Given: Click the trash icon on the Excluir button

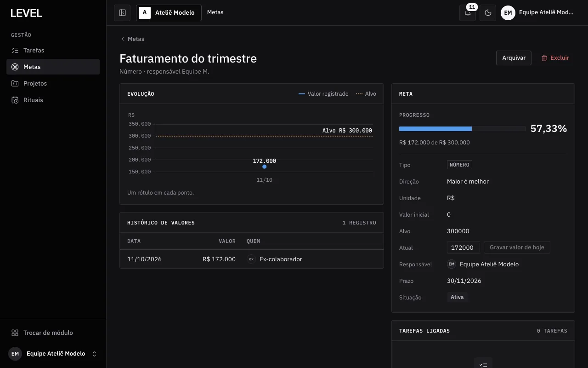Looking at the screenshot, I should tap(544, 58).
